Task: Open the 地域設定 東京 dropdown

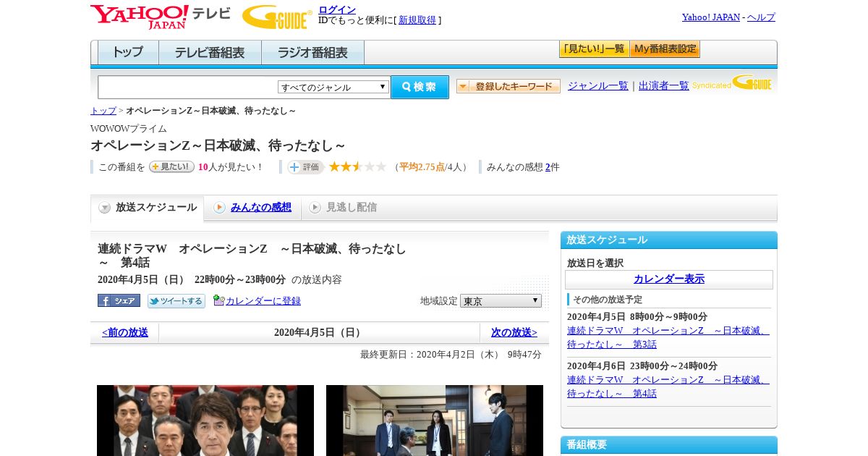Action: coord(501,300)
